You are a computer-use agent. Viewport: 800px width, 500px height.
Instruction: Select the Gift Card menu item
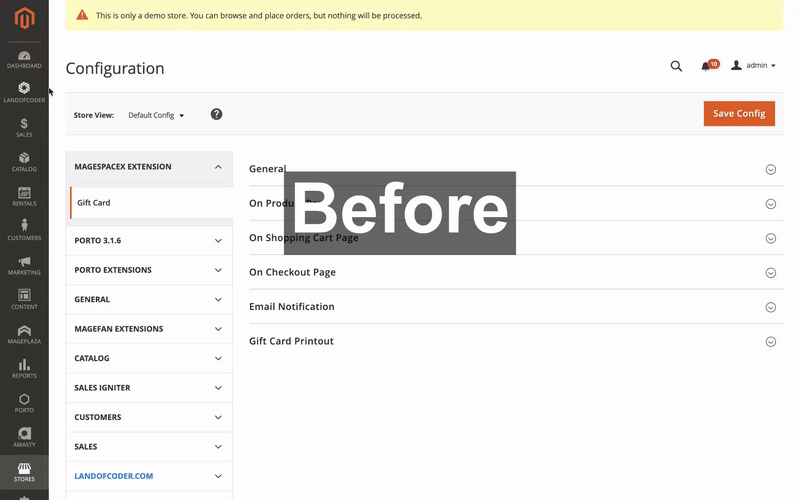point(151,203)
